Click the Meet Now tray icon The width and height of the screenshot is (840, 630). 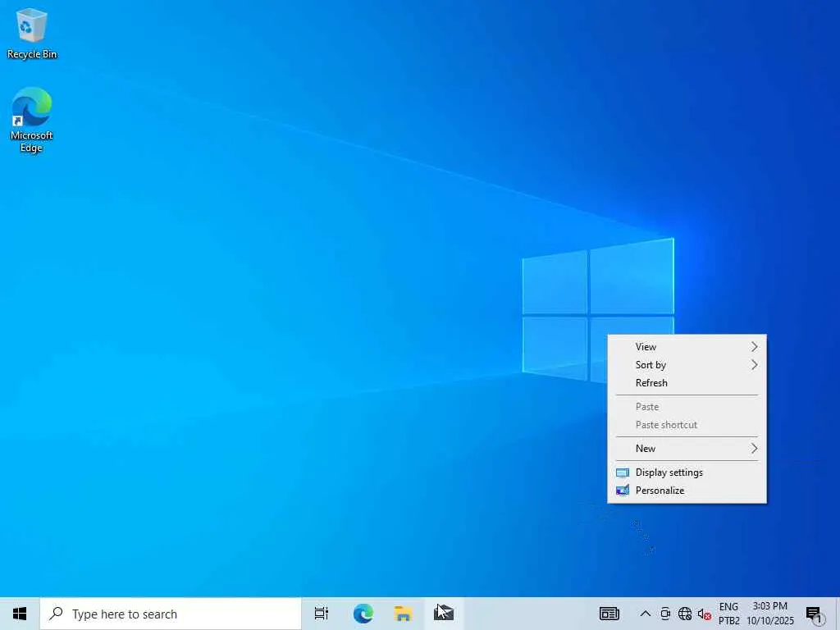(665, 614)
